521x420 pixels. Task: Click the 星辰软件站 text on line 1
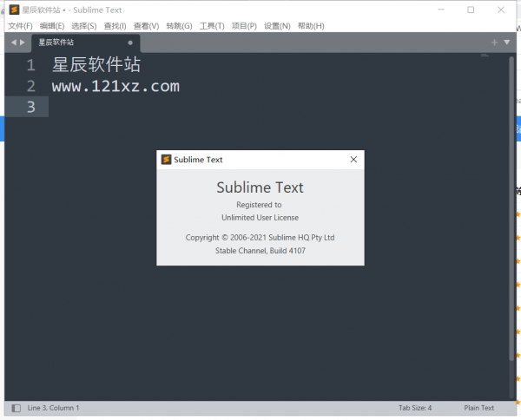tap(96, 64)
